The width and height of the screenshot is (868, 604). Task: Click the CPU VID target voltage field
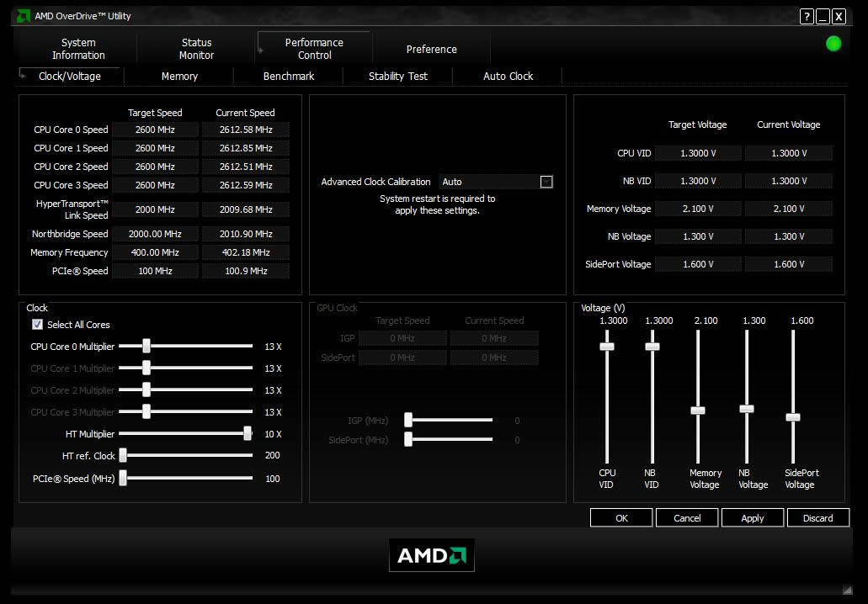[698, 153]
